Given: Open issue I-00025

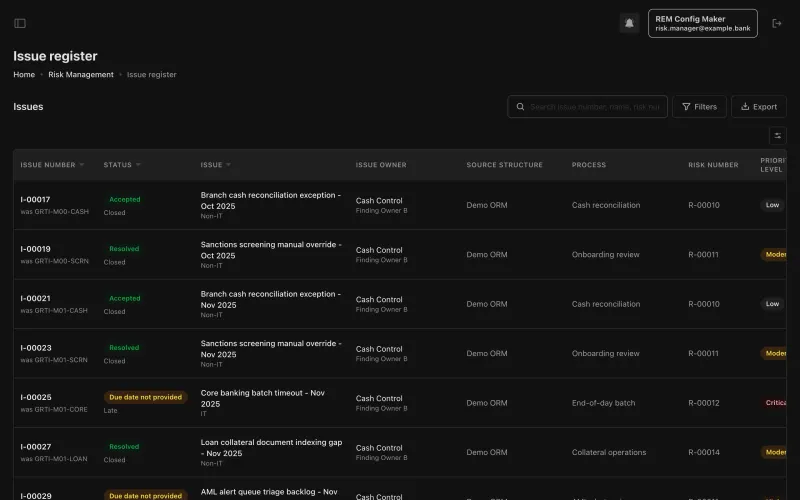Looking at the screenshot, I should [x=36, y=397].
